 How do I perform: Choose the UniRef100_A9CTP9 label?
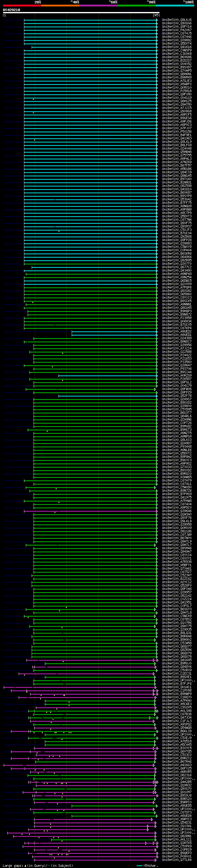(177, 213)
